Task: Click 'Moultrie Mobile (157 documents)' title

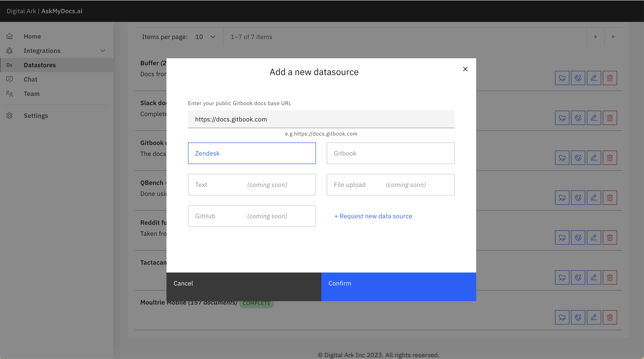Action: 189,302
